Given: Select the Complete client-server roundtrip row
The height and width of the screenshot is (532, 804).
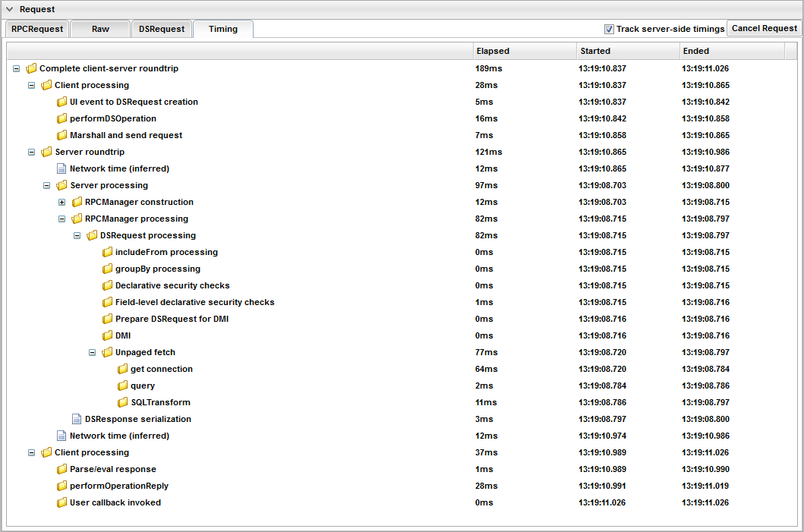Looking at the screenshot, I should (x=109, y=69).
